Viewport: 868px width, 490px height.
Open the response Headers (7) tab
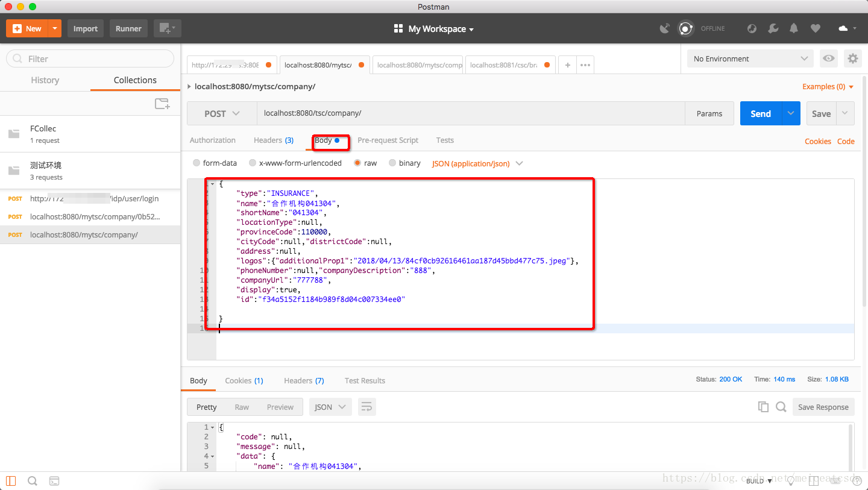point(304,381)
